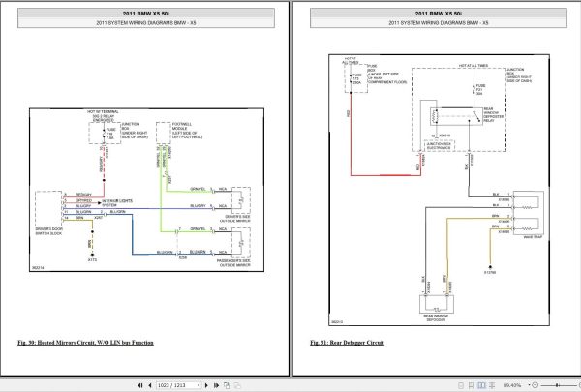Jump to the last page
581x392 pixels.
pyautogui.click(x=216, y=385)
